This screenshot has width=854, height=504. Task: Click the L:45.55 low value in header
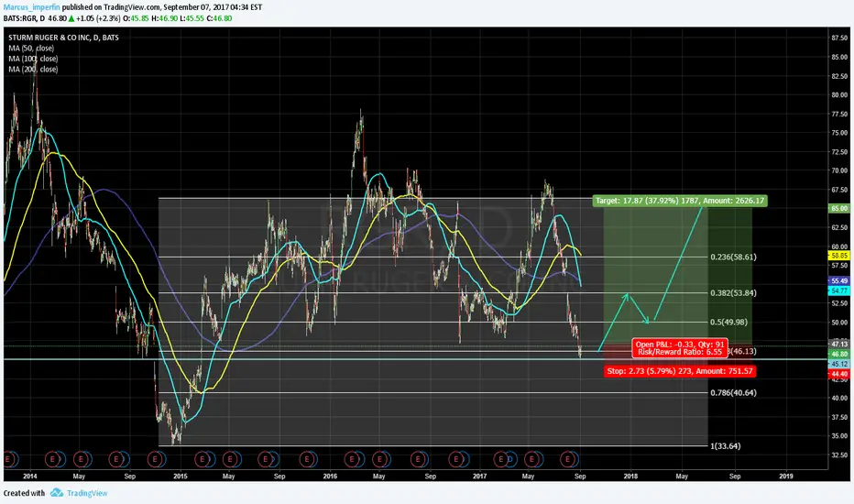click(192, 18)
